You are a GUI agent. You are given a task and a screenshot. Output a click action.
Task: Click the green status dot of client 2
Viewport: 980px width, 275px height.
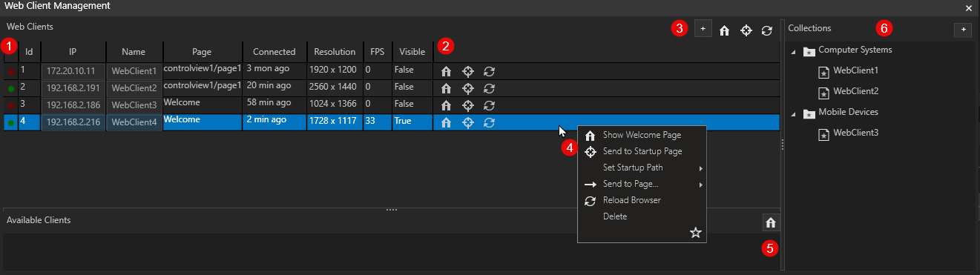(x=10, y=89)
